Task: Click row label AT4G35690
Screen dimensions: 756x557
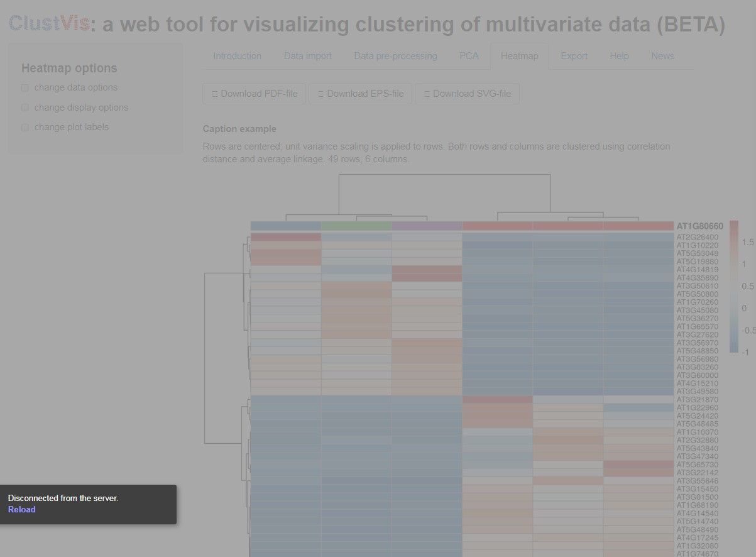Action: click(x=697, y=278)
